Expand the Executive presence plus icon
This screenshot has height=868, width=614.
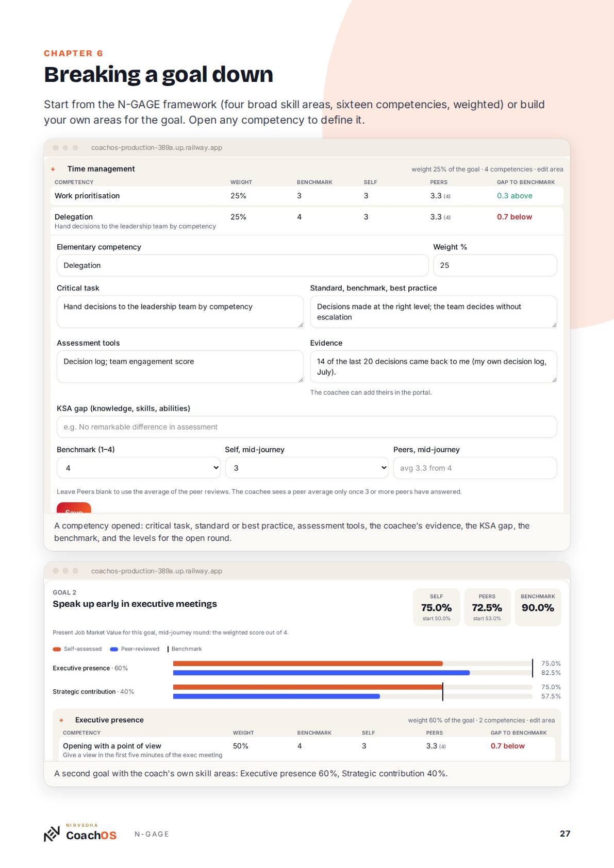(x=61, y=720)
